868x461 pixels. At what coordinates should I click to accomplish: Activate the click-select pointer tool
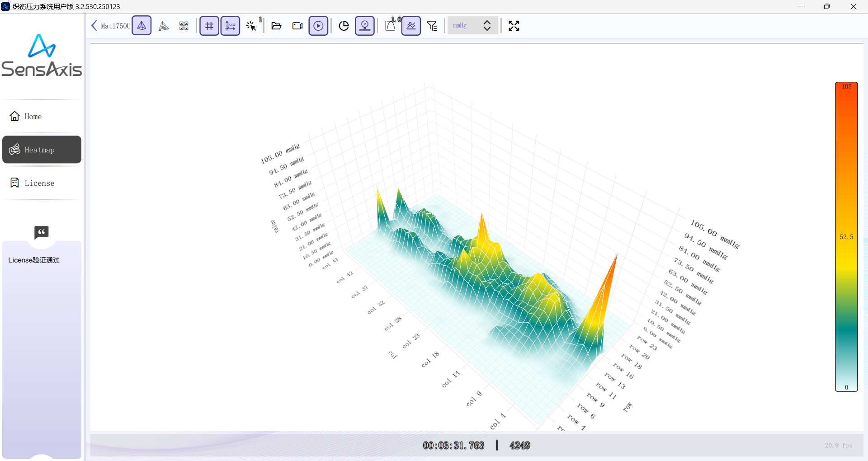tap(252, 26)
